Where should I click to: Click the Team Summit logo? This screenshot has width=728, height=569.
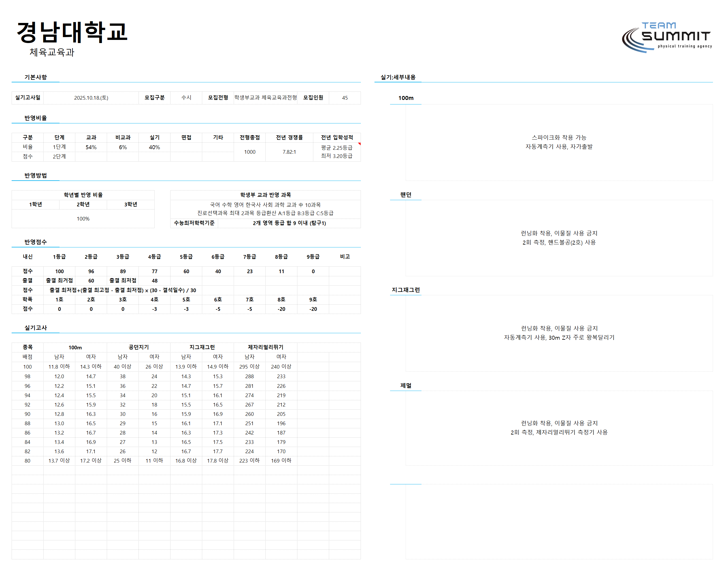click(667, 37)
